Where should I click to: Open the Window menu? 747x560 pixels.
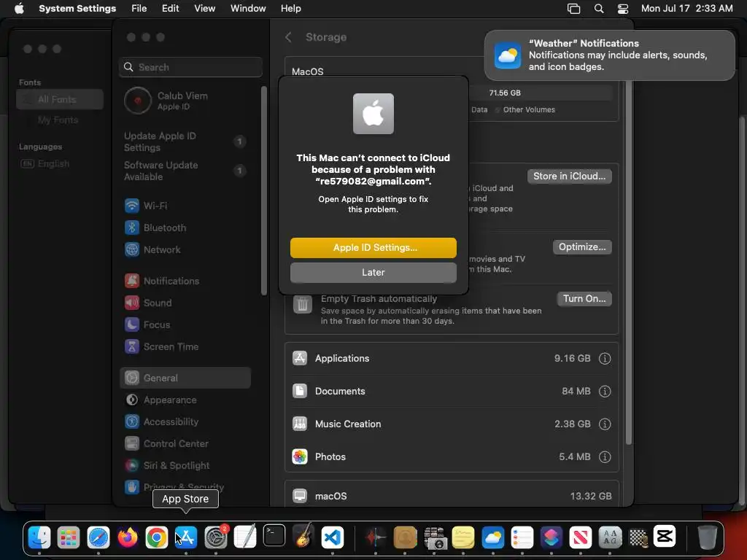[248, 9]
